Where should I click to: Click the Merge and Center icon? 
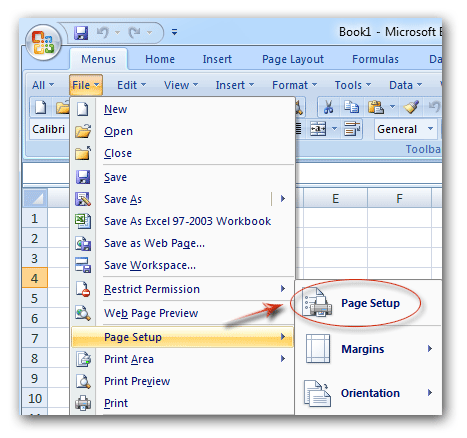tap(318, 129)
